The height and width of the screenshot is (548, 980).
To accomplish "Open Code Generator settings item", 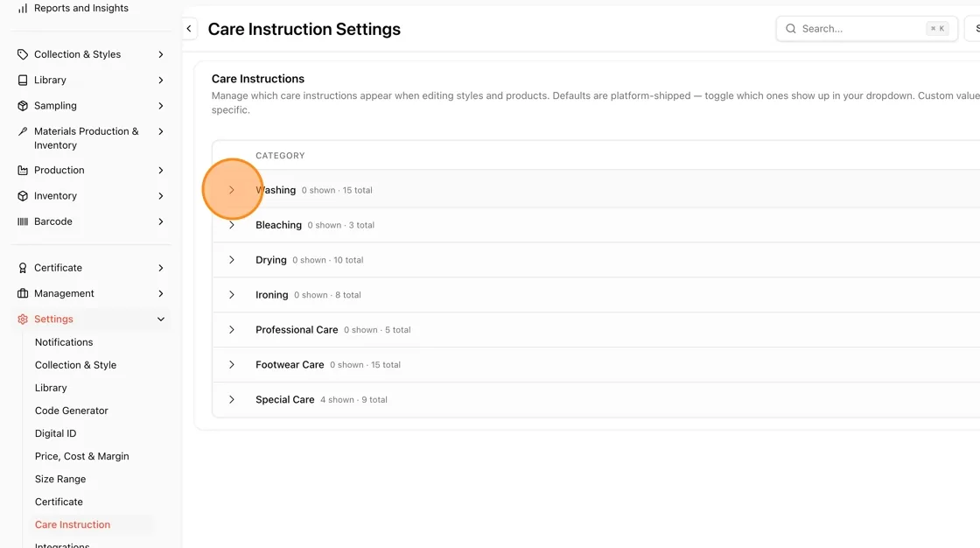I will coord(71,411).
